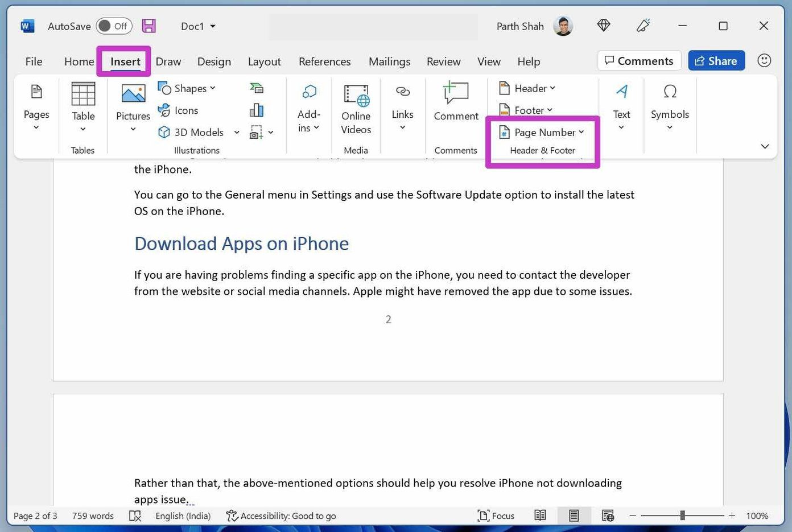792x532 pixels.
Task: Open Online Videos insert tool
Action: tap(356, 109)
